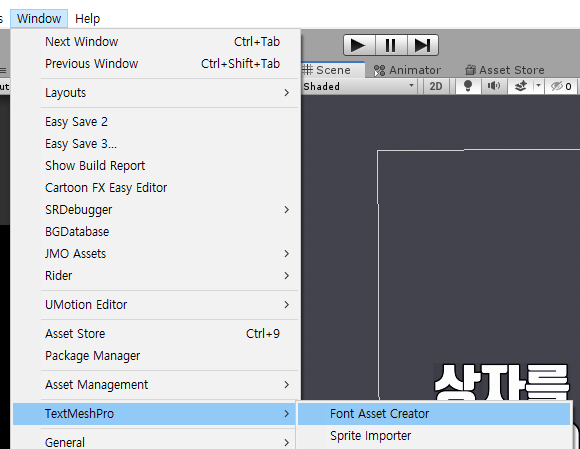Expand the Rider submenu
Viewport: 580px width, 449px height.
155,276
